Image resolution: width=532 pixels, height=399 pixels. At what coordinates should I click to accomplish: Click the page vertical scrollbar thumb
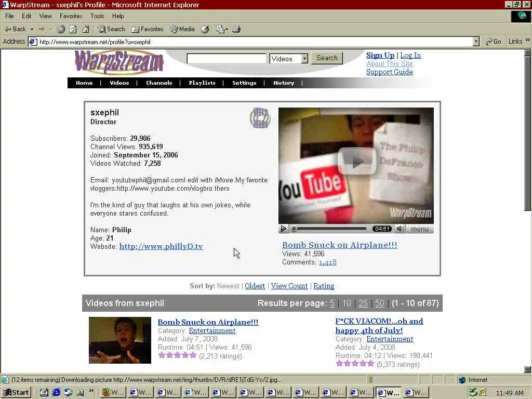[x=527, y=132]
